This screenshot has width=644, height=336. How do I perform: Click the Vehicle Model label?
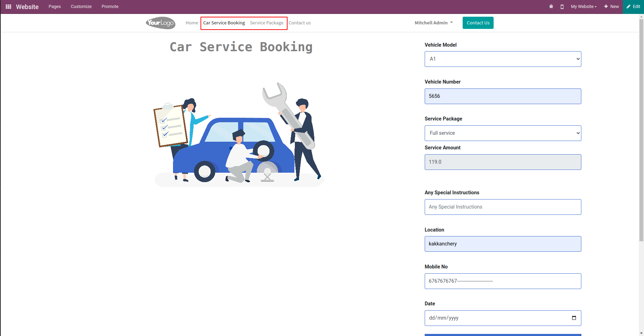[x=440, y=45]
